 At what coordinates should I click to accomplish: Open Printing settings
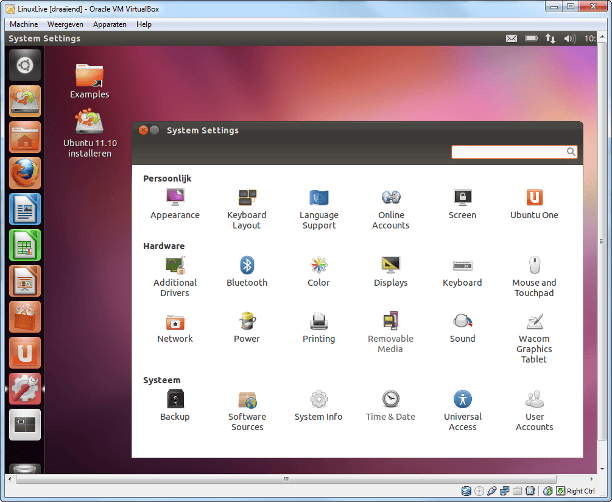click(x=319, y=328)
